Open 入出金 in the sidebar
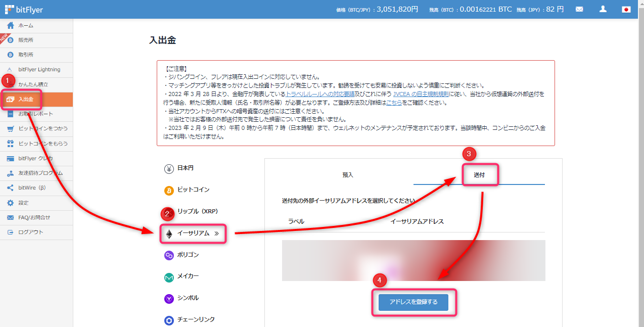 click(x=36, y=99)
